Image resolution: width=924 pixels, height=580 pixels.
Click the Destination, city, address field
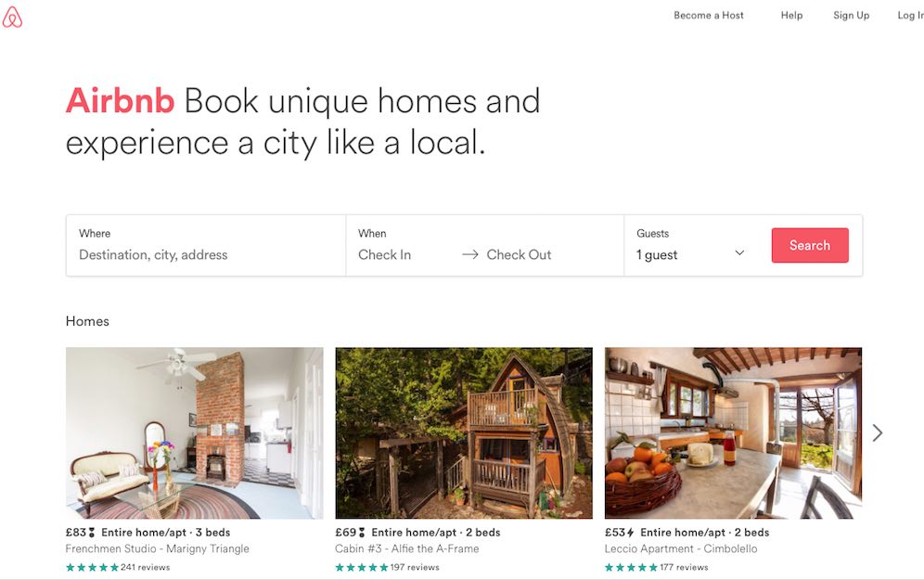click(x=206, y=246)
